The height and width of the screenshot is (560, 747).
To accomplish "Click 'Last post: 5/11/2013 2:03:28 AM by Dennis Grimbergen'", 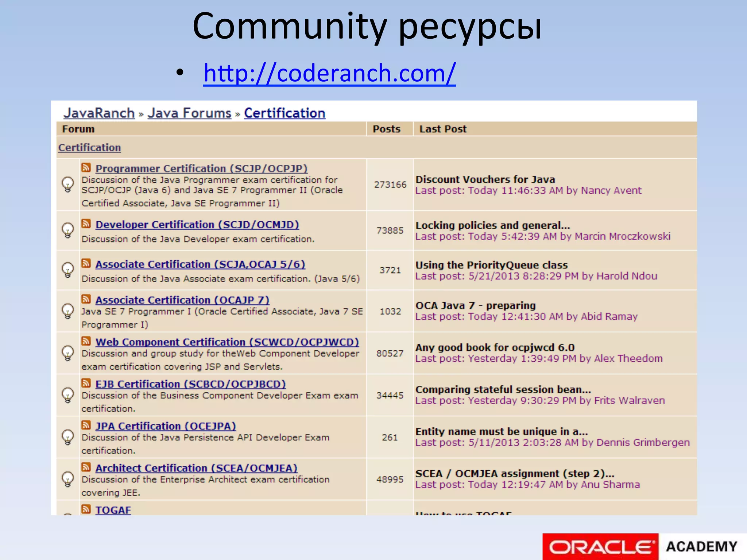I will (x=553, y=443).
